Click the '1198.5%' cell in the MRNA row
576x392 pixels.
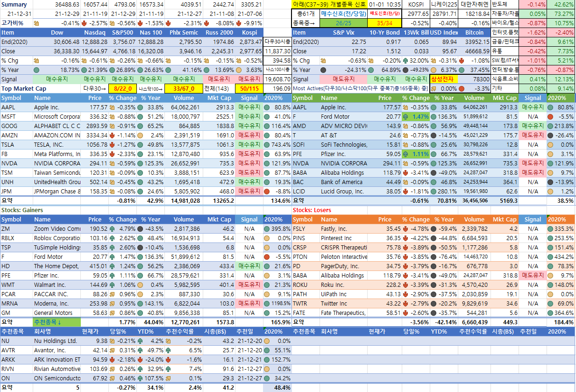pyautogui.click(x=277, y=303)
